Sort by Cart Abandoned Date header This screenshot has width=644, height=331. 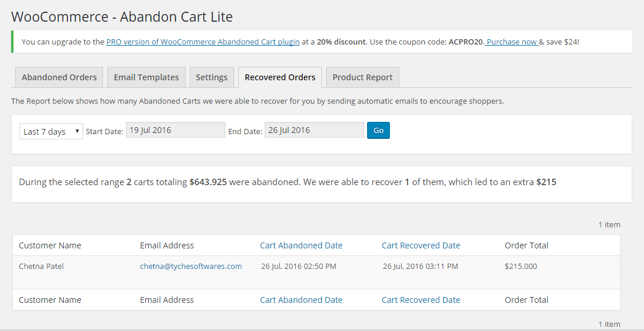click(301, 245)
